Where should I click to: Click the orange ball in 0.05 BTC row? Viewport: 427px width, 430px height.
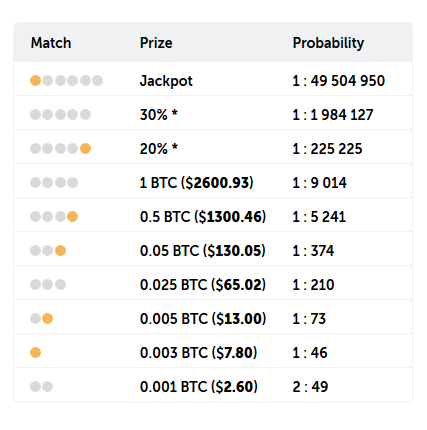(x=60, y=251)
